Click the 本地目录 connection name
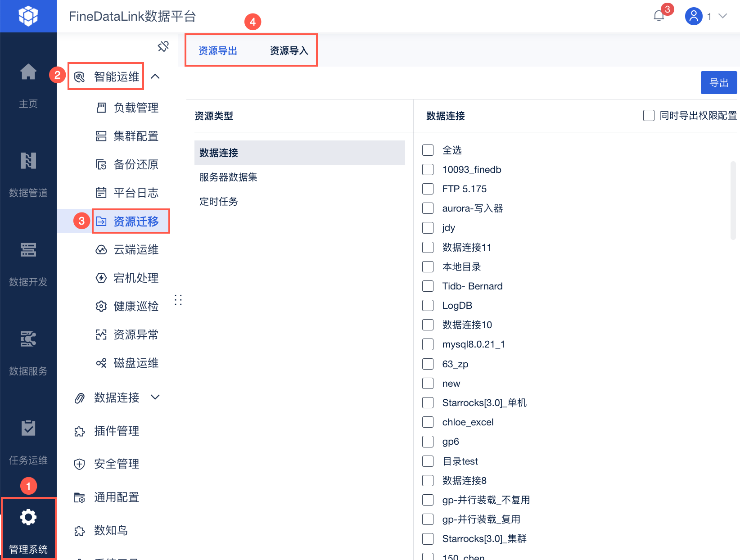 click(x=461, y=266)
